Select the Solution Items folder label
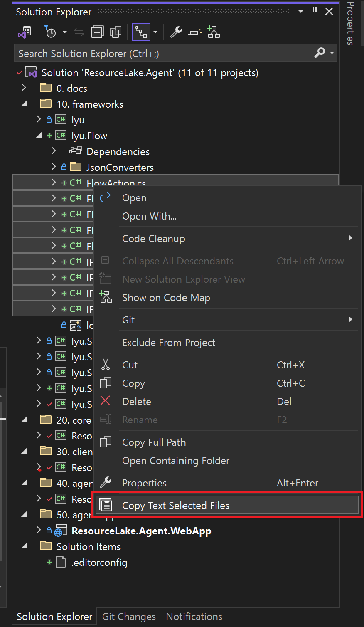Image resolution: width=364 pixels, height=627 pixels. 89,547
